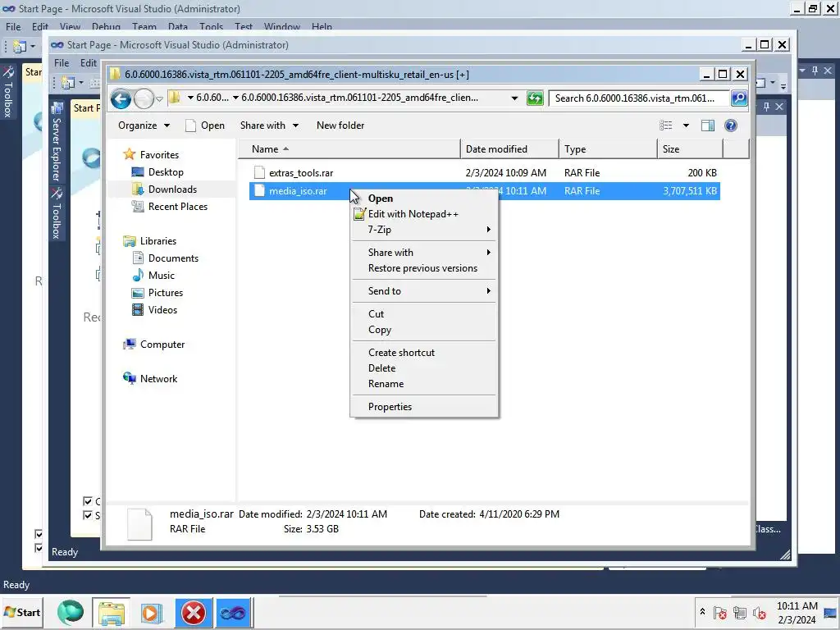This screenshot has height=630, width=840.
Task: Click the volume speaker tray icon
Action: [x=759, y=613]
